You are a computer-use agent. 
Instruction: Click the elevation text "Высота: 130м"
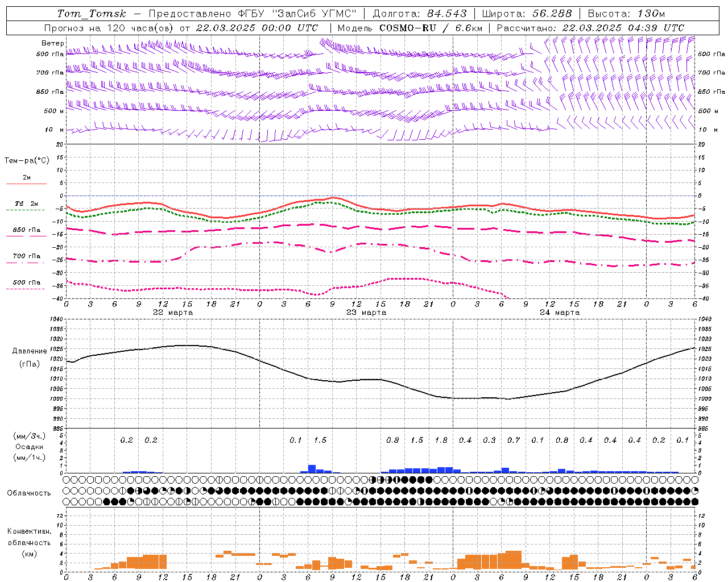tap(626, 14)
